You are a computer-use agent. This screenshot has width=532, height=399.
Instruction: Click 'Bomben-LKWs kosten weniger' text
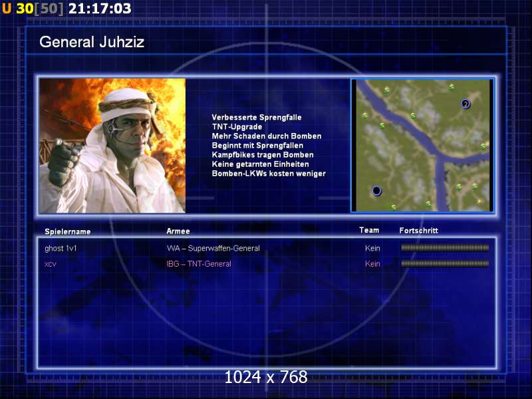pyautogui.click(x=269, y=174)
